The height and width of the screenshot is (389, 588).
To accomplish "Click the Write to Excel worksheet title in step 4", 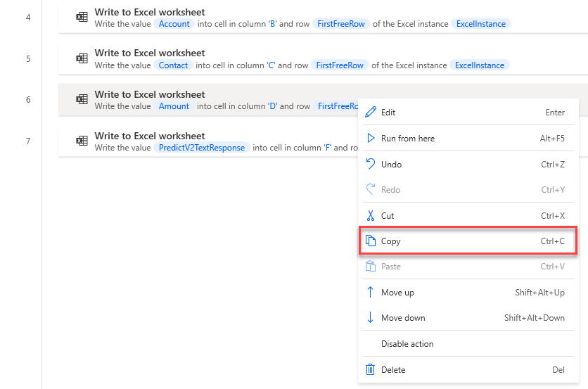I will [150, 12].
